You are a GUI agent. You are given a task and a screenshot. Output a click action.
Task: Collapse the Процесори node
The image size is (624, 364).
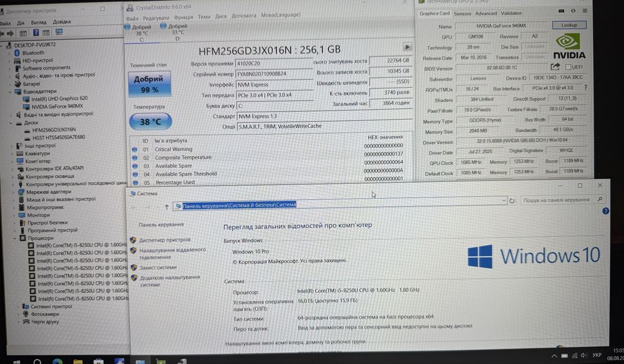click(15, 238)
